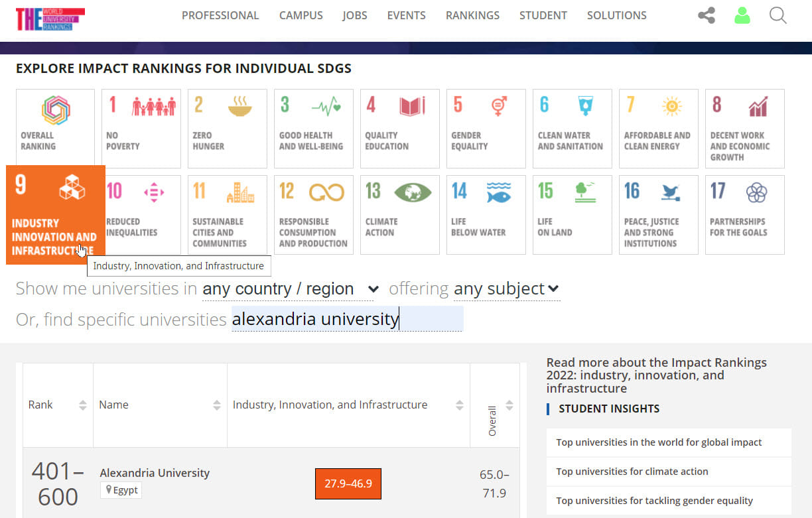Select the Climate Action SDG 13 tile

(399, 214)
